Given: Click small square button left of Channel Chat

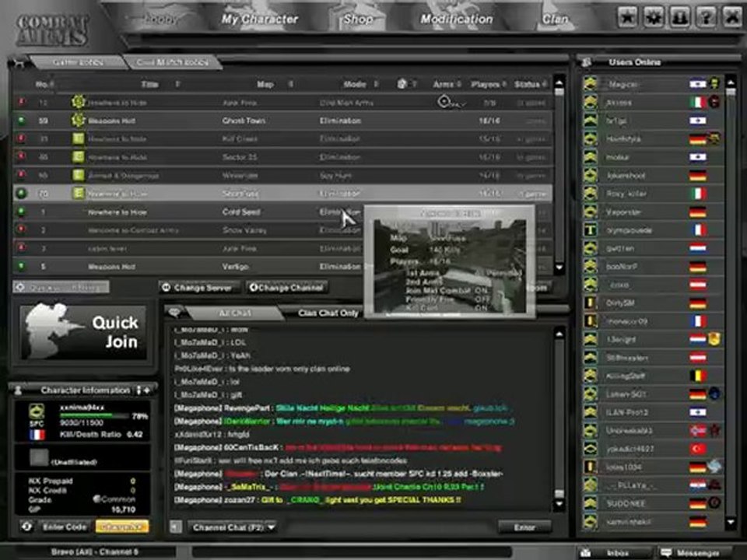Looking at the screenshot, I should pos(175,527).
